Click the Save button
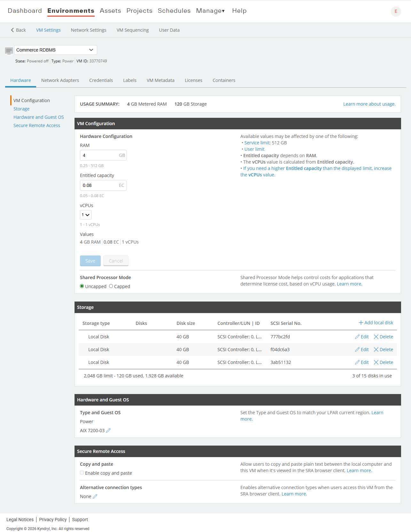 pos(90,261)
